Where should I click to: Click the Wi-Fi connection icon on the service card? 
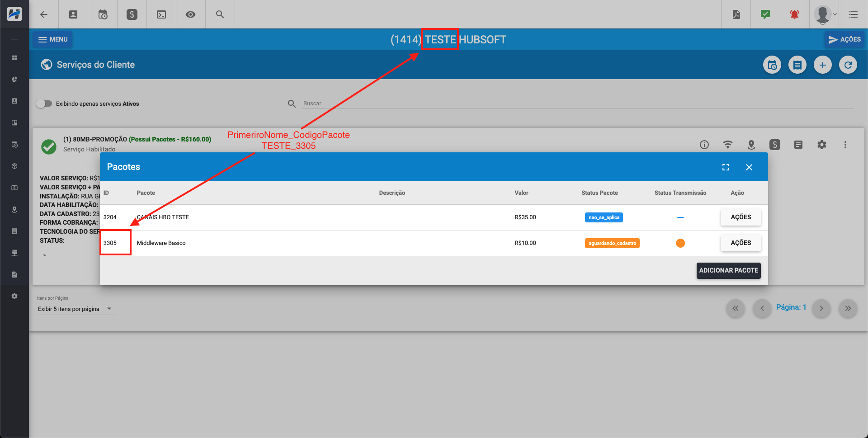(728, 145)
